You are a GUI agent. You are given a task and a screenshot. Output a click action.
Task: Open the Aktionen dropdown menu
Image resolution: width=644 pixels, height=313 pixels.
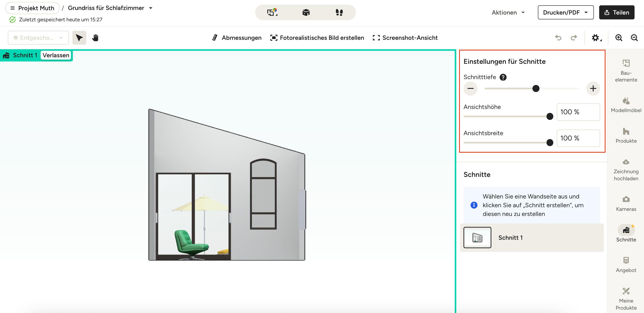pos(508,13)
